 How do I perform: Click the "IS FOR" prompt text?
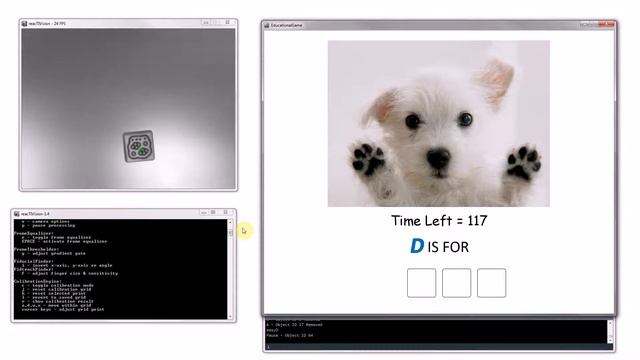[448, 247]
